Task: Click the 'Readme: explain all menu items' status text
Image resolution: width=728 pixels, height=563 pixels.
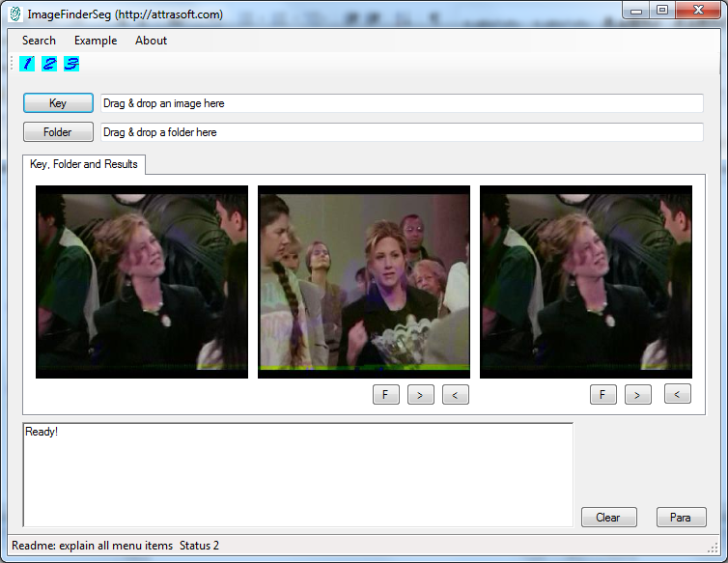Action: [92, 546]
